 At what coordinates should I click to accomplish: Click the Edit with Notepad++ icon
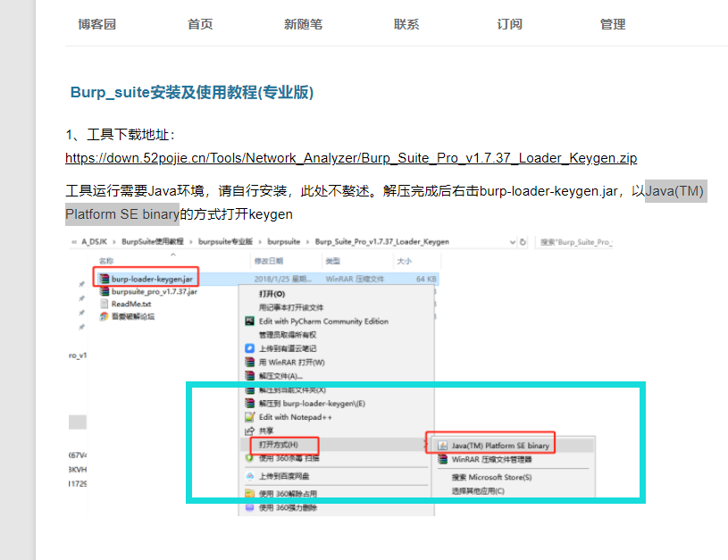(x=249, y=417)
